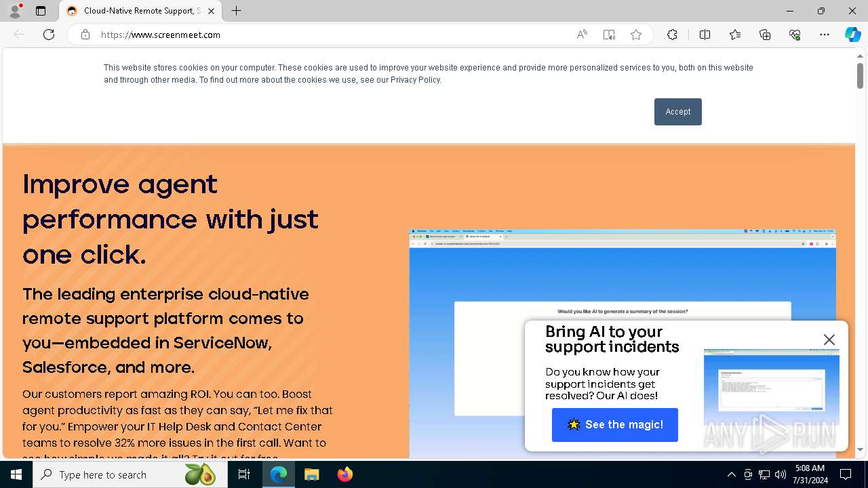Click the heading Improve agent performance

pos(170,219)
